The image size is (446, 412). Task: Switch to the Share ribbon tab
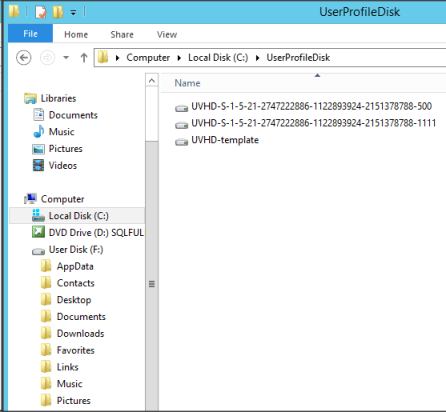[x=122, y=34]
